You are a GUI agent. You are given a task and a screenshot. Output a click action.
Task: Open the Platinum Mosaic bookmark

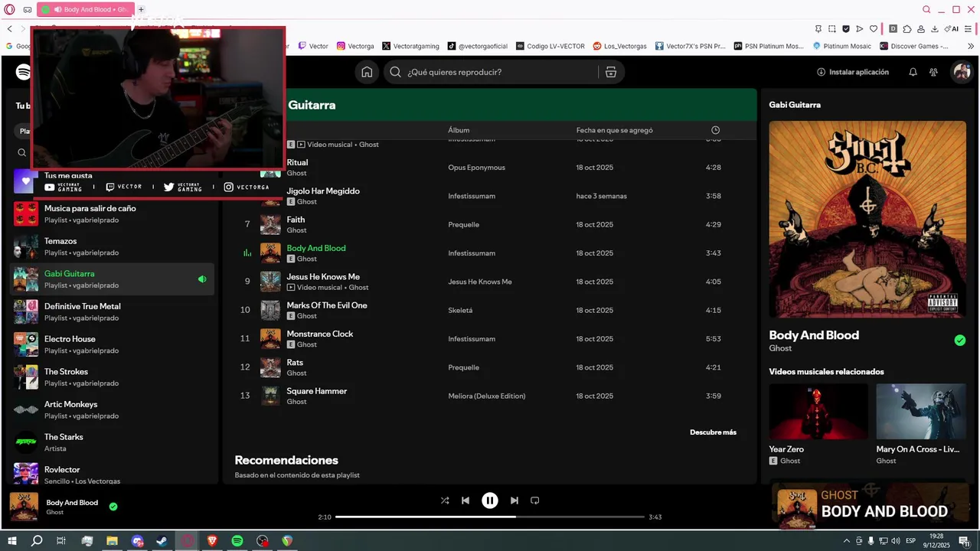(x=841, y=46)
